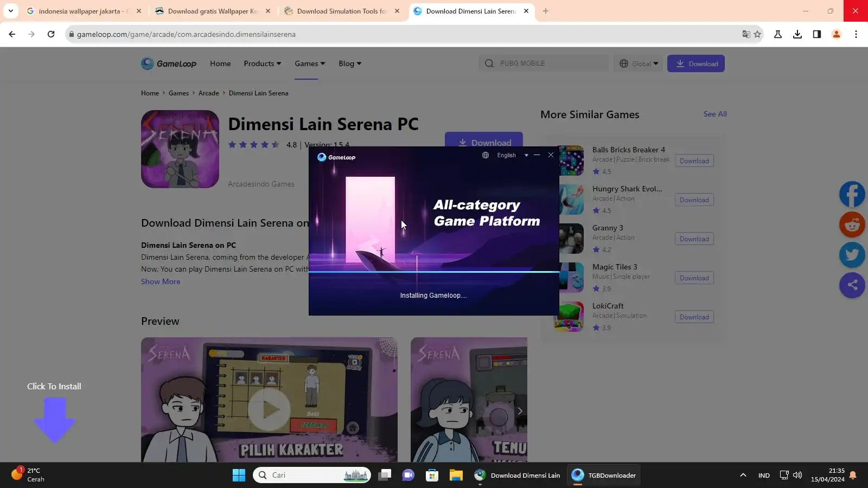Image resolution: width=868 pixels, height=488 pixels.
Task: Open the Microsoft Teams chat taskbar icon
Action: (408, 476)
